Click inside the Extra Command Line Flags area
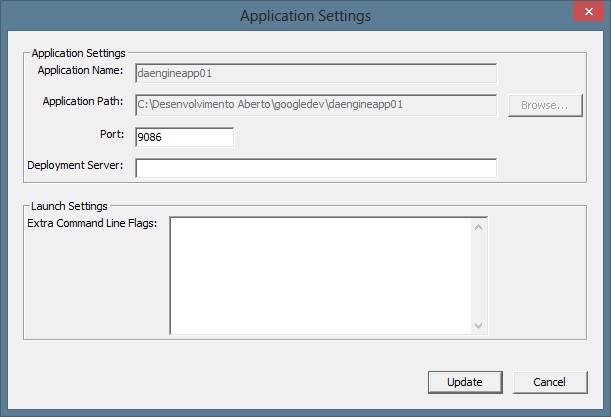This screenshot has height=417, width=611. coord(320,274)
